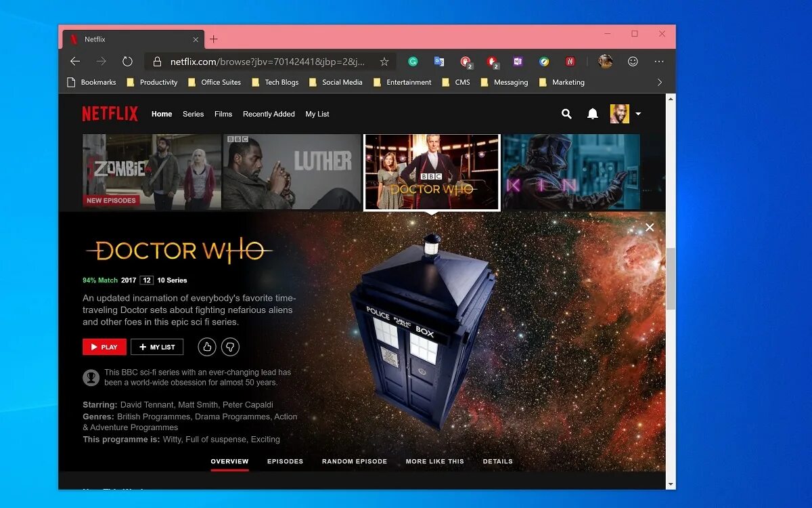Image resolution: width=812 pixels, height=508 pixels.
Task: Click the award badge icon beside description
Action: [x=91, y=377]
